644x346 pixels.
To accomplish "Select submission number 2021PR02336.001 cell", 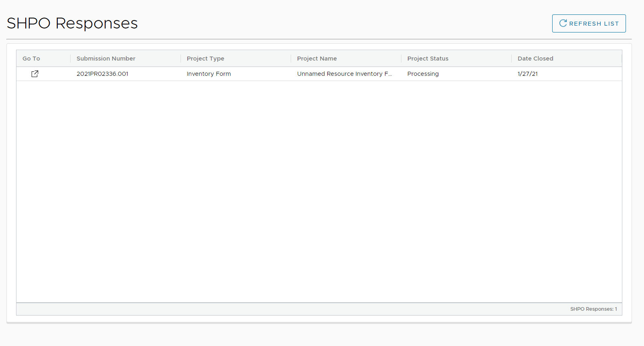I will [102, 74].
